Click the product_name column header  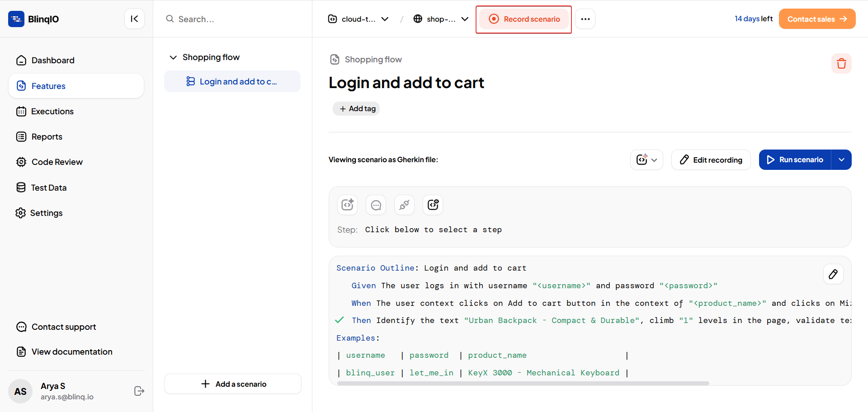click(x=497, y=355)
